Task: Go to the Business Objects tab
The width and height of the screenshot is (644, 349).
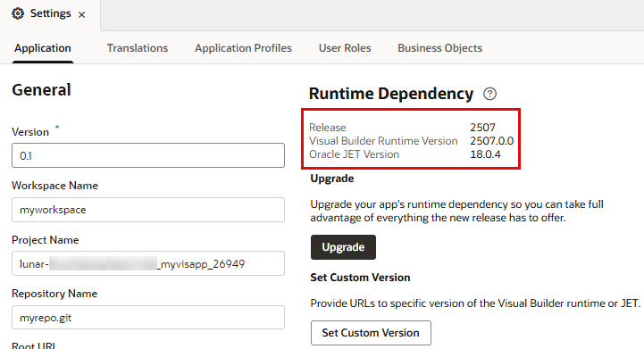Action: click(x=439, y=48)
